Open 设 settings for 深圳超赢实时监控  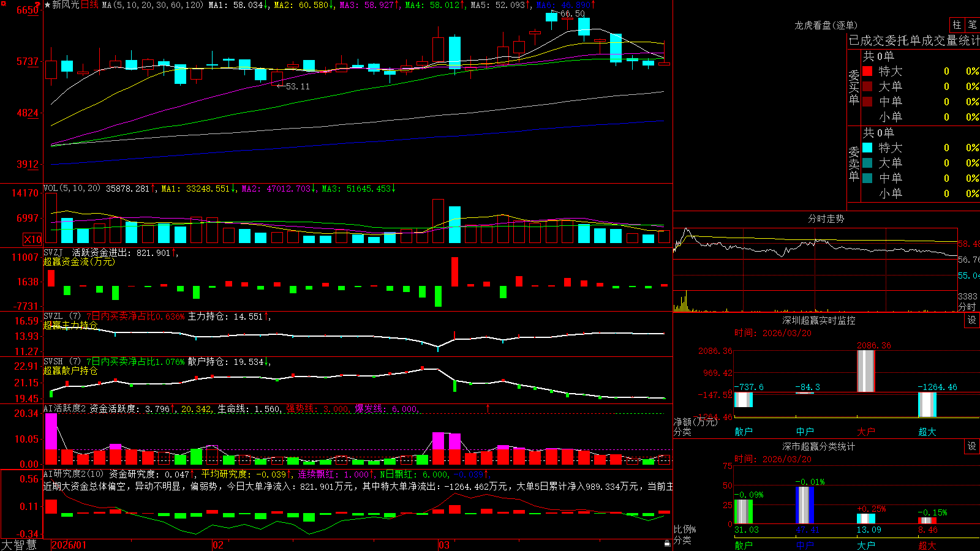pos(972,320)
